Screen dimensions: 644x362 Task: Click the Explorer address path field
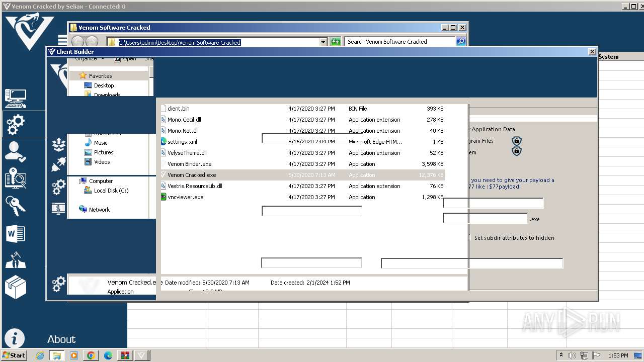[217, 42]
